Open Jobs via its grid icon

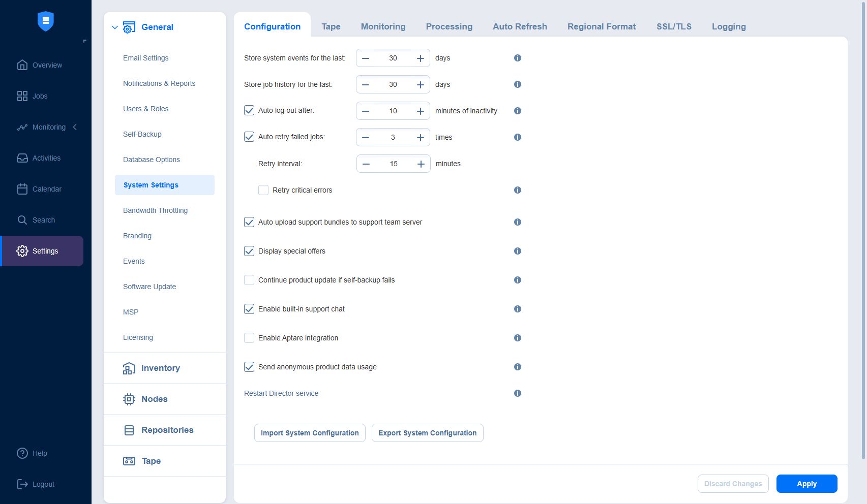tap(22, 96)
